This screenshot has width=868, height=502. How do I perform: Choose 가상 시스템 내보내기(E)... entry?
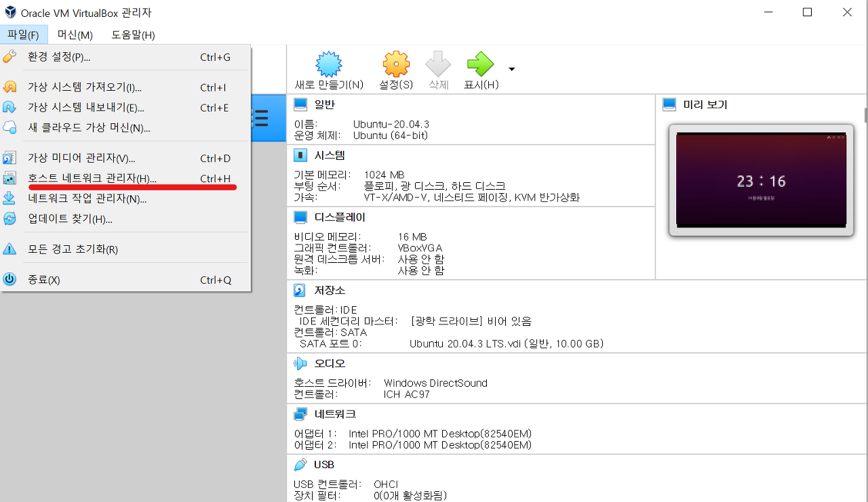(x=125, y=108)
